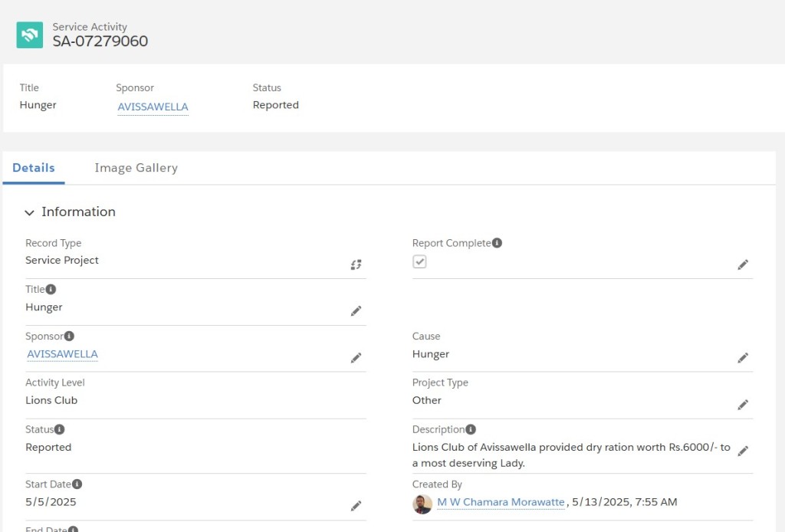Show info tooltip for Sponsor field
785x532 pixels.
coord(69,336)
